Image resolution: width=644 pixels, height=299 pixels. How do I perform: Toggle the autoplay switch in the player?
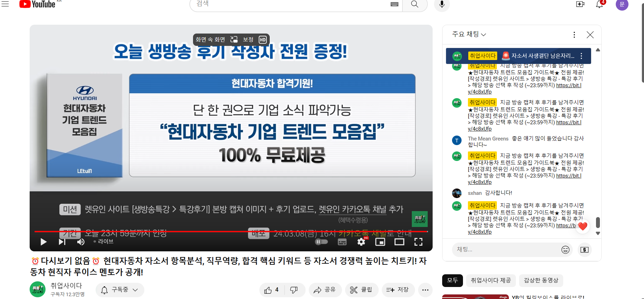pyautogui.click(x=321, y=242)
